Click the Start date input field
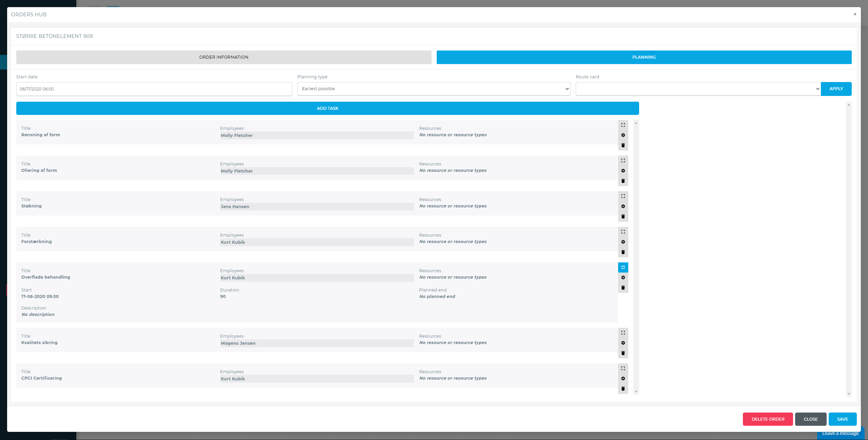This screenshot has width=868, height=440. coord(154,89)
